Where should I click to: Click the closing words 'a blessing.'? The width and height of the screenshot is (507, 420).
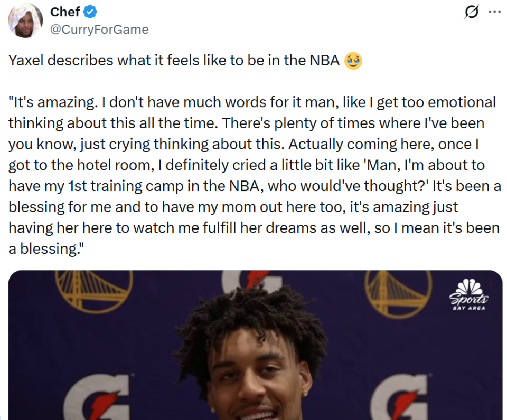(x=46, y=249)
